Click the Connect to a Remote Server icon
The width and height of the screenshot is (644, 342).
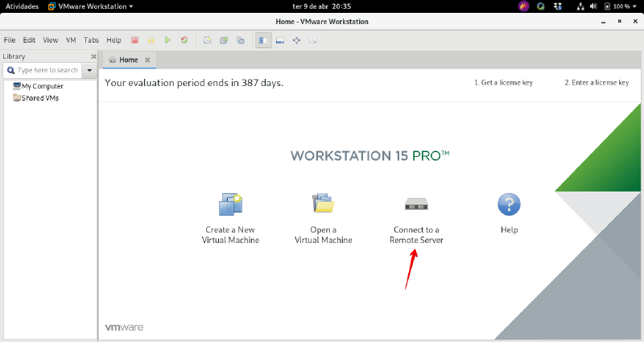416,204
